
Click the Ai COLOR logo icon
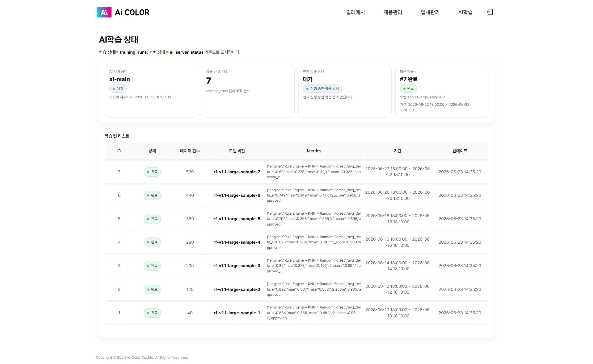coord(104,12)
